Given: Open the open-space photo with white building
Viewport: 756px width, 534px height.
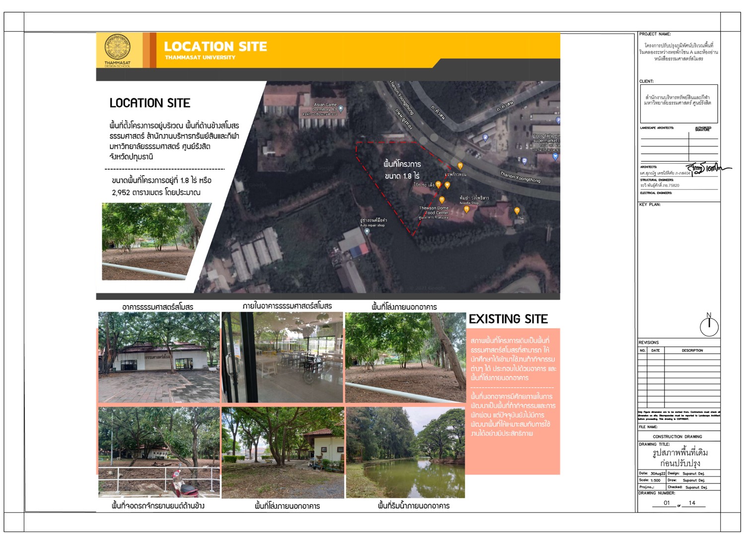Looking at the screenshot, I should 283,453.
